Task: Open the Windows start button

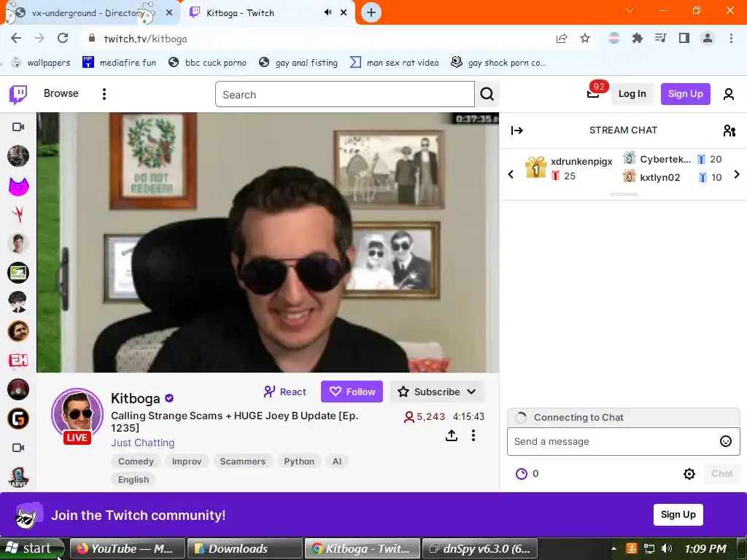Action: click(31, 548)
